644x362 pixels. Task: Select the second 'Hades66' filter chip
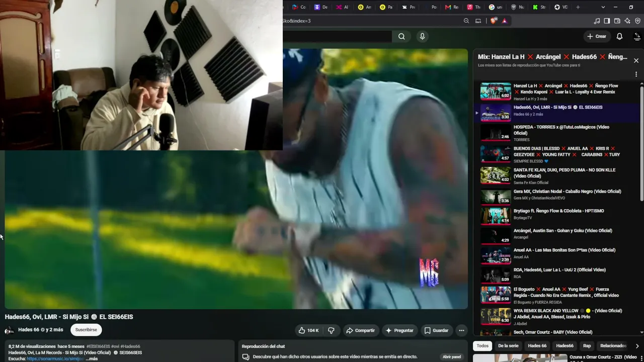point(565,346)
